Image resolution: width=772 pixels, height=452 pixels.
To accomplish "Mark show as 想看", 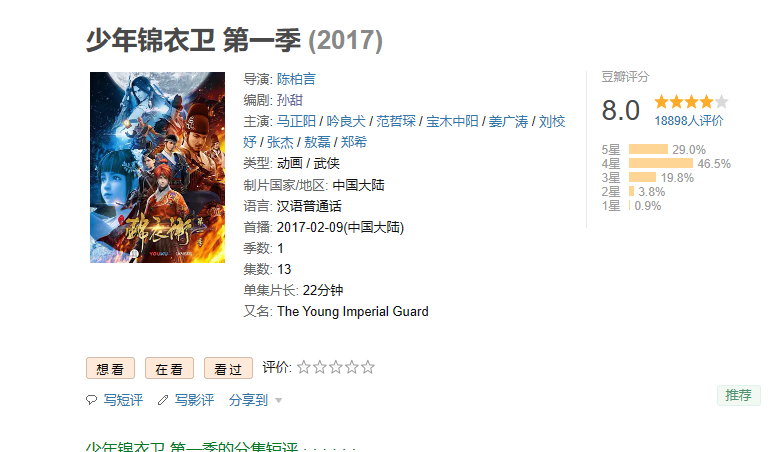I will [x=110, y=368].
